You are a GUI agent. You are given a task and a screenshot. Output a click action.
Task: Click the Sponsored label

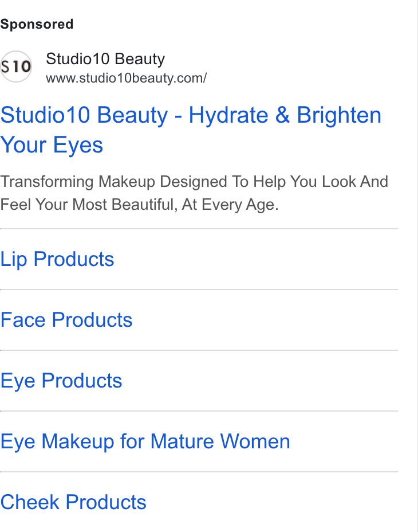click(x=37, y=24)
